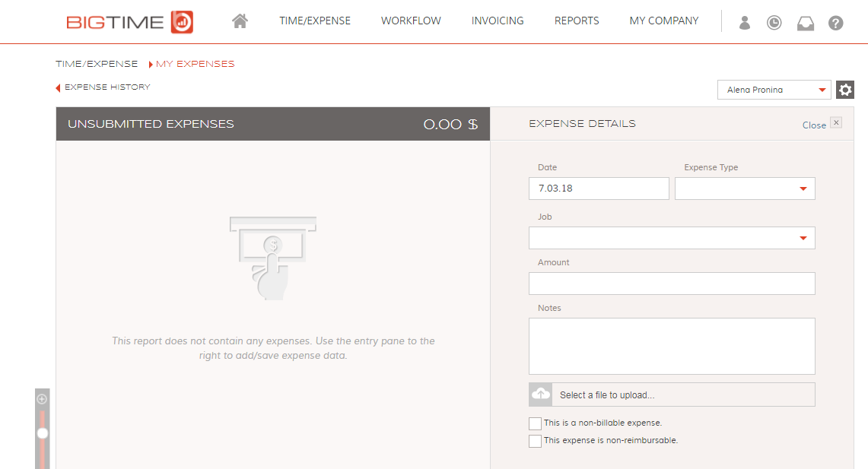868x469 pixels.
Task: Open the user profile icon
Action: [x=745, y=23]
